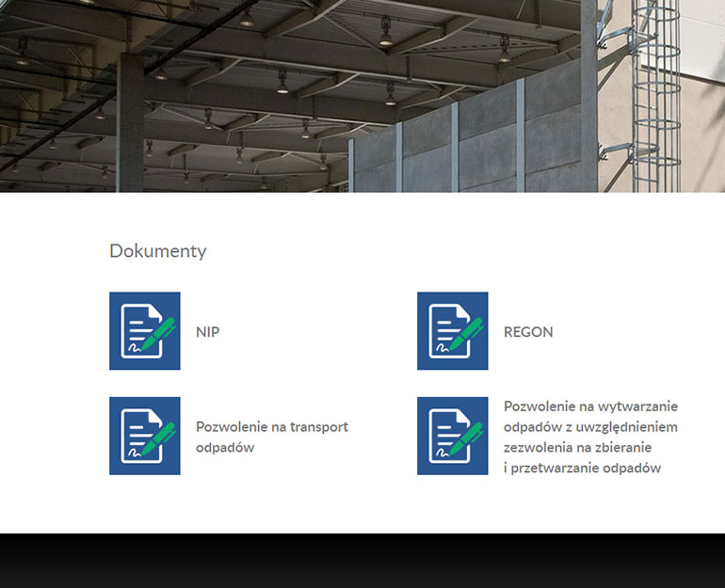Open the REGON text link
The height and width of the screenshot is (588, 725).
click(x=528, y=332)
